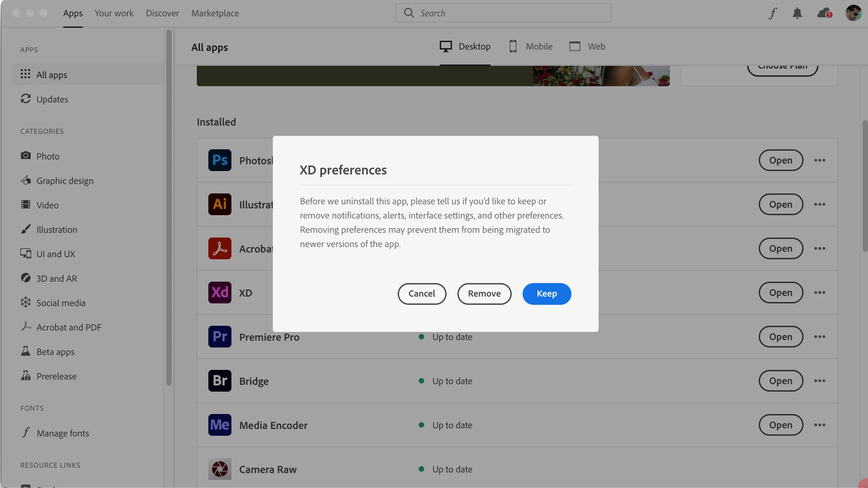This screenshot has height=488, width=868.
Task: Open more options for Premiere Pro
Action: click(x=819, y=337)
